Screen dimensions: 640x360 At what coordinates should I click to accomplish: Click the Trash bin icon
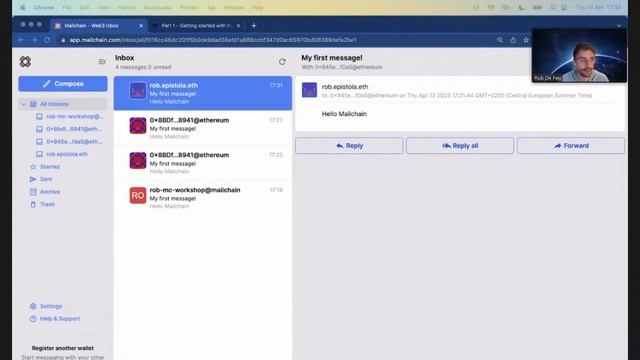click(x=33, y=204)
